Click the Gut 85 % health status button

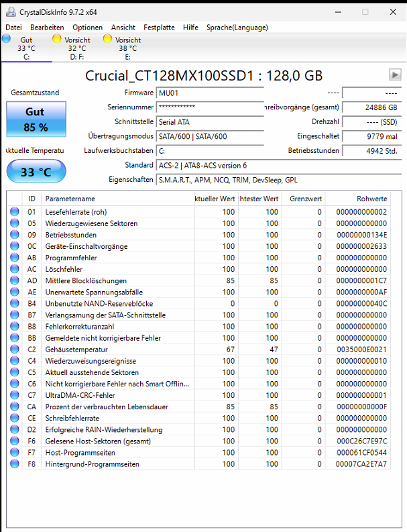(x=36, y=119)
